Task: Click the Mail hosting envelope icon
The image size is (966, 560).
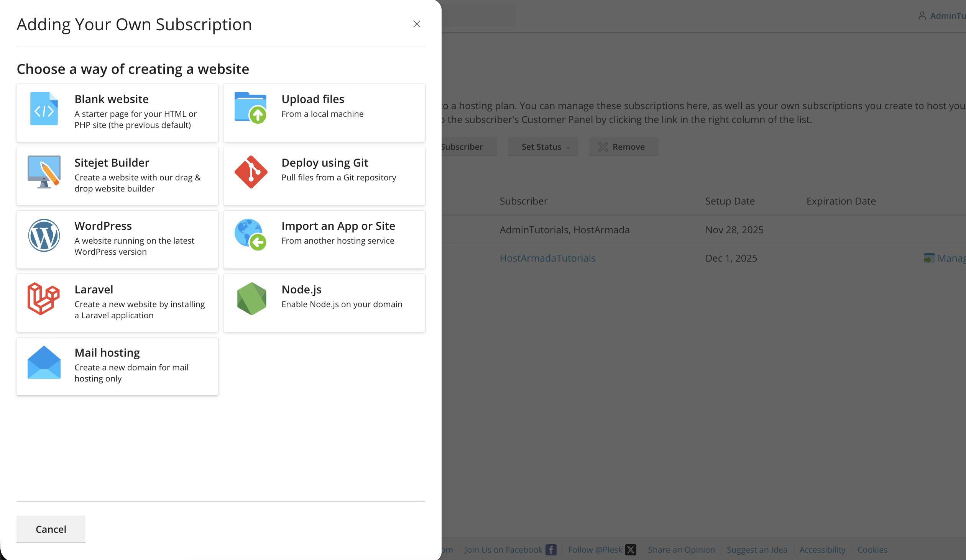Action: (44, 362)
